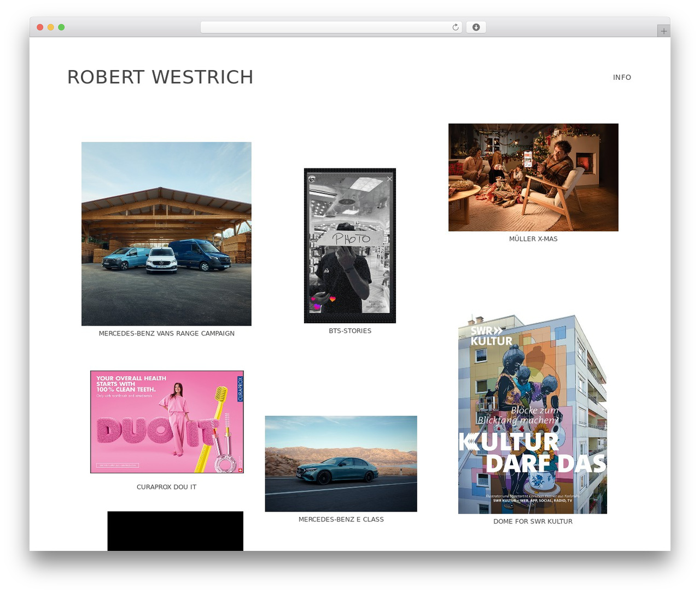Reload the page with the refresh icon
The height and width of the screenshot is (593, 700).
coord(455,27)
